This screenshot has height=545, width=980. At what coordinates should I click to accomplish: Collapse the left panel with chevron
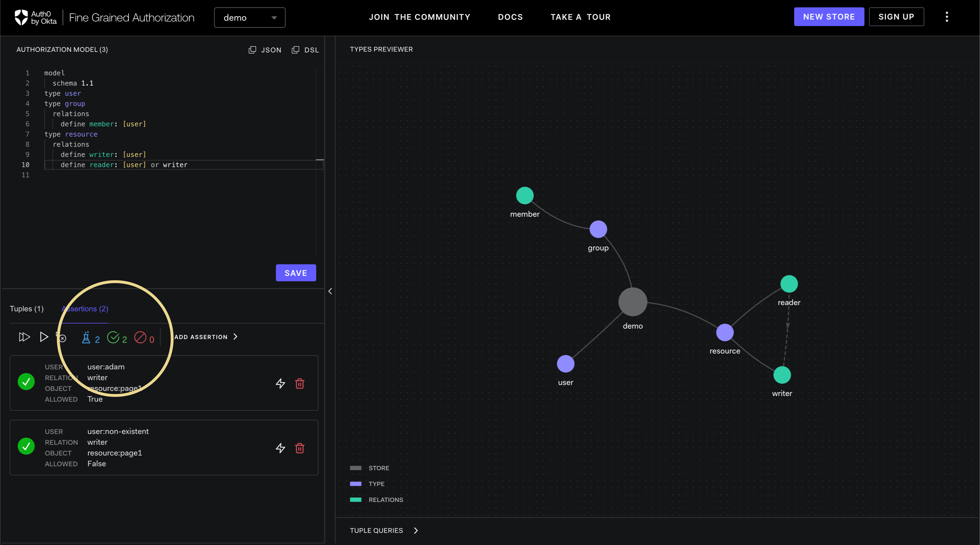pos(330,291)
